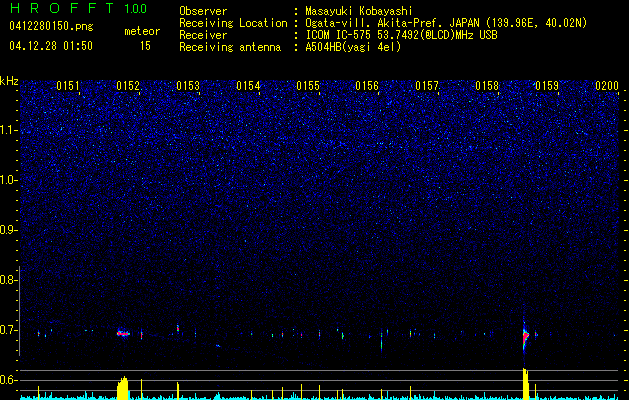Click the Receiving antenna label

coord(230,47)
